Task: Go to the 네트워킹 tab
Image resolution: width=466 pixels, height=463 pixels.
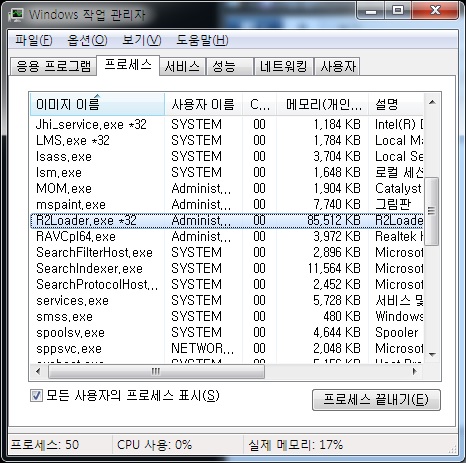Action: [284, 66]
